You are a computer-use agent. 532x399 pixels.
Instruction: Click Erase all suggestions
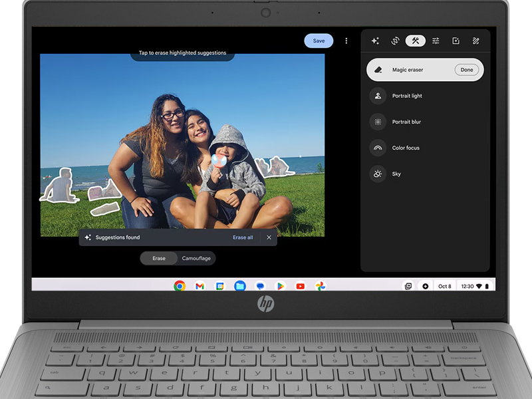(x=243, y=237)
